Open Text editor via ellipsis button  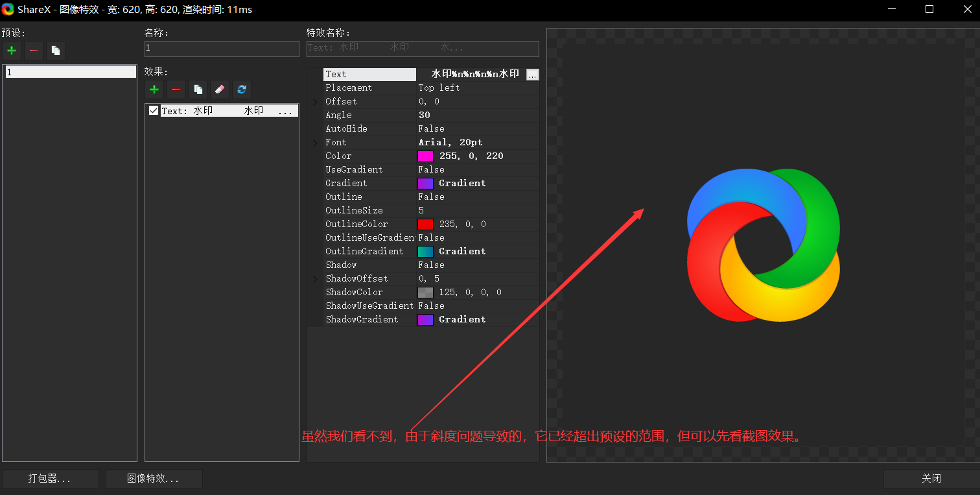(532, 75)
